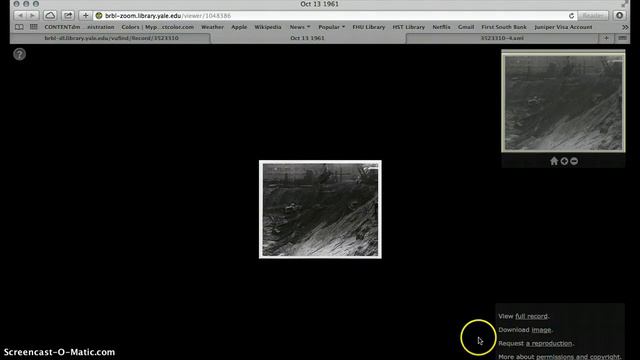Open the Apple bookmark
Image resolution: width=640 pixels, height=360 pixels.
coord(239,27)
